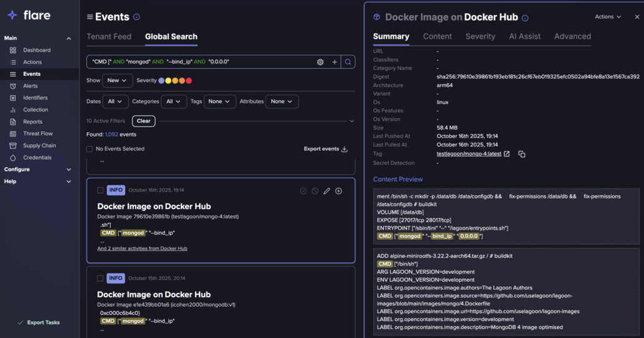Tick the No Events Selected checkbox
Screen dimensions: 644x338
click(89, 149)
